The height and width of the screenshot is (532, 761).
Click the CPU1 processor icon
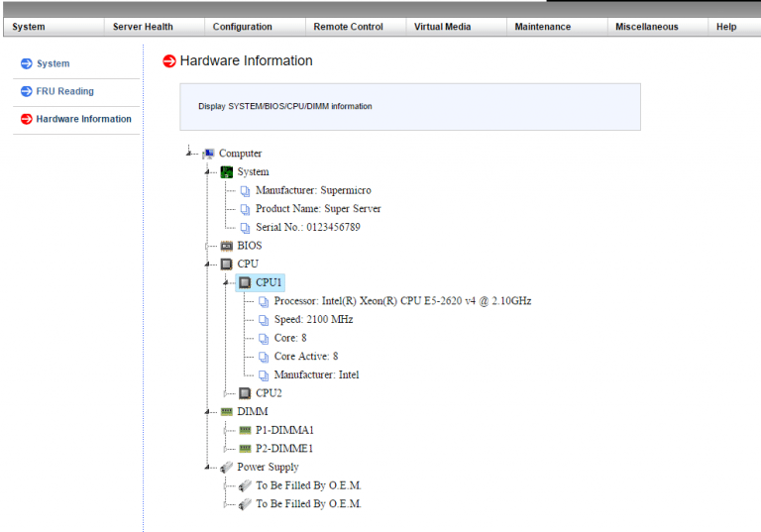pyautogui.click(x=245, y=282)
